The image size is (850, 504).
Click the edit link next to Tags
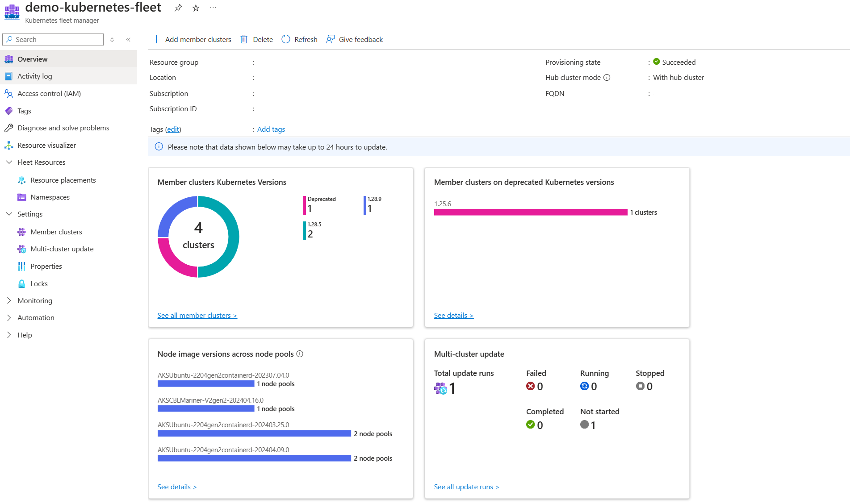click(173, 129)
